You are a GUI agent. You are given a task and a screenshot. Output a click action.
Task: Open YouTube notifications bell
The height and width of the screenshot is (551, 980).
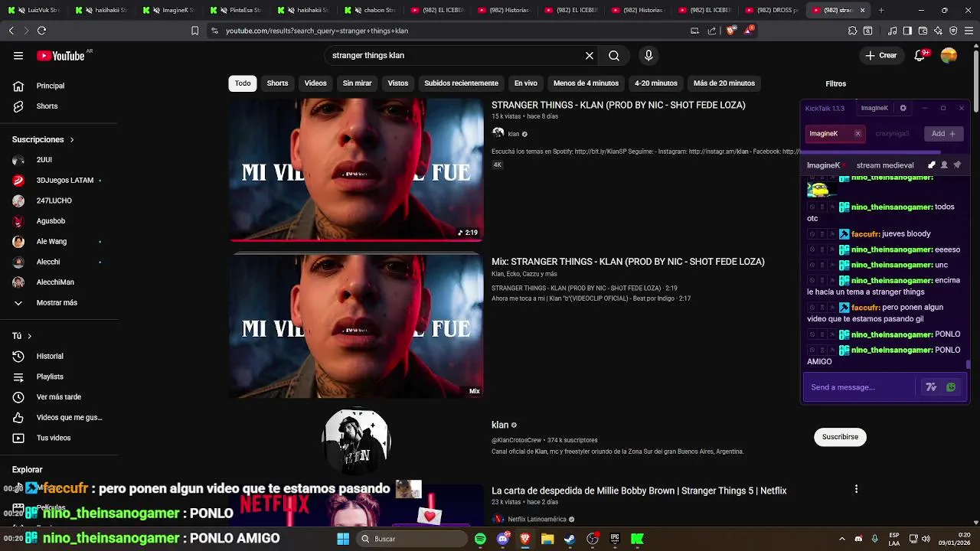(920, 55)
